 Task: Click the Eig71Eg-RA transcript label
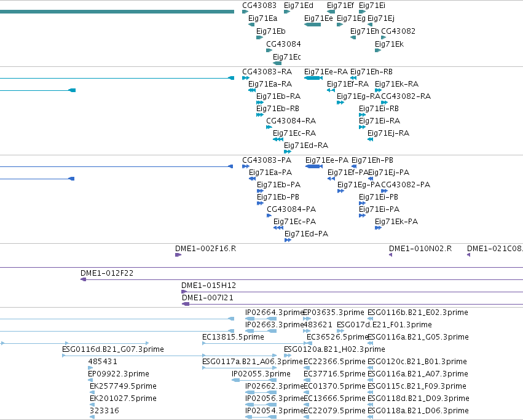pyautogui.click(x=358, y=96)
